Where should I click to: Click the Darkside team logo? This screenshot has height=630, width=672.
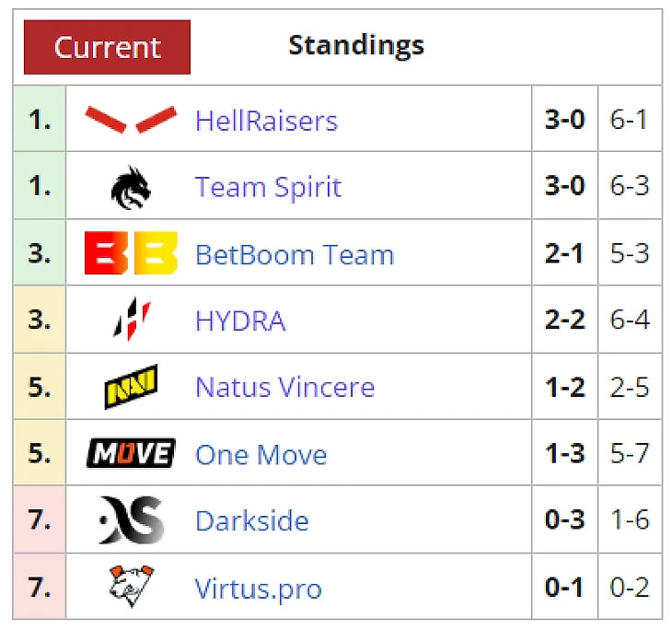coord(131,520)
